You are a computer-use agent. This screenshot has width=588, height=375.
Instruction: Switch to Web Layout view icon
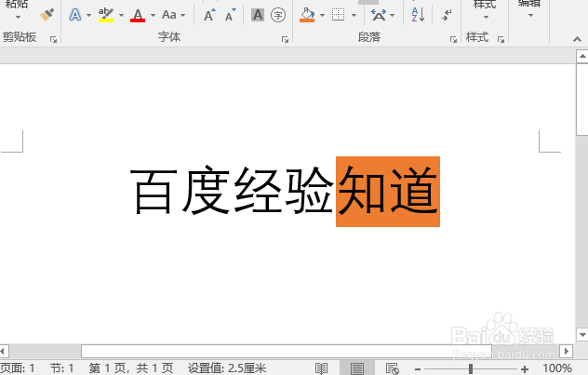tap(393, 368)
